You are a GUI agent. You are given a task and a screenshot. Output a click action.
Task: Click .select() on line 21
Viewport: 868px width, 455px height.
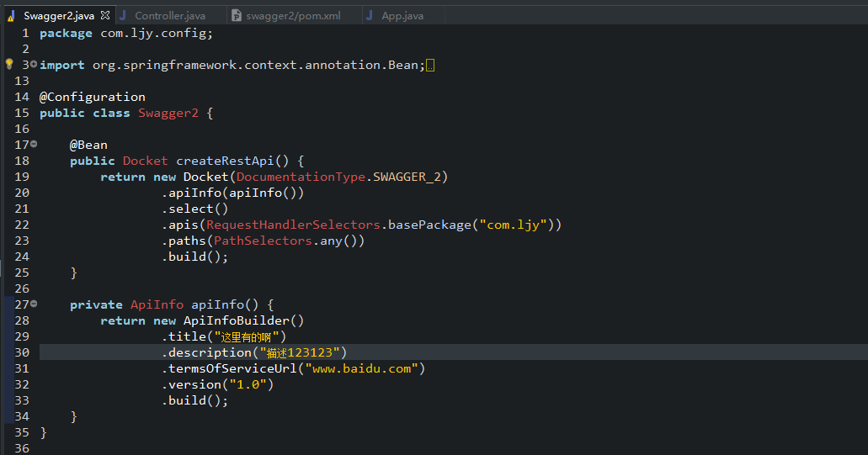[x=194, y=209]
